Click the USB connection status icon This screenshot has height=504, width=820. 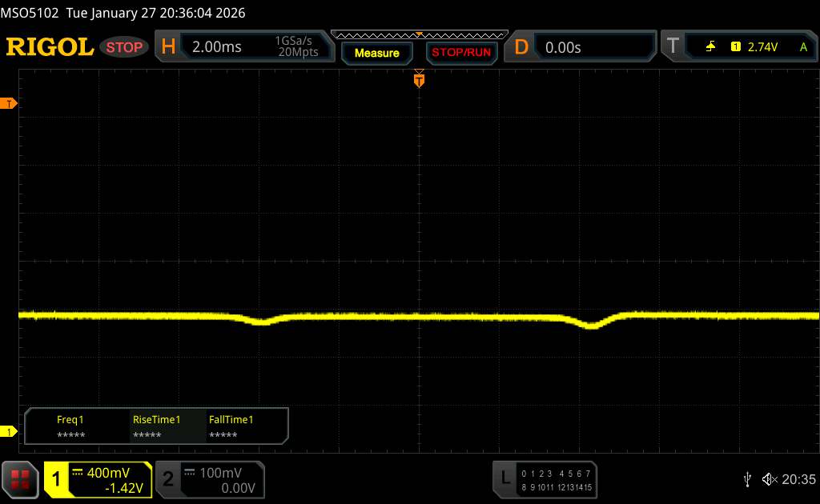[747, 479]
